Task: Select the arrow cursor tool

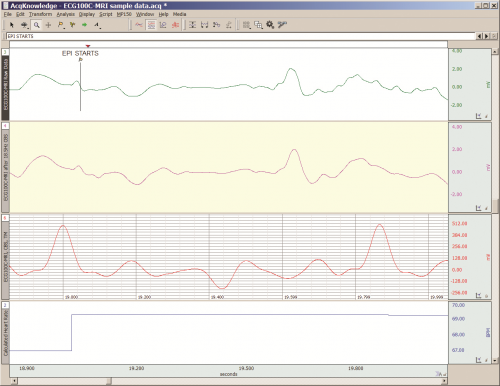Action: (x=12, y=25)
